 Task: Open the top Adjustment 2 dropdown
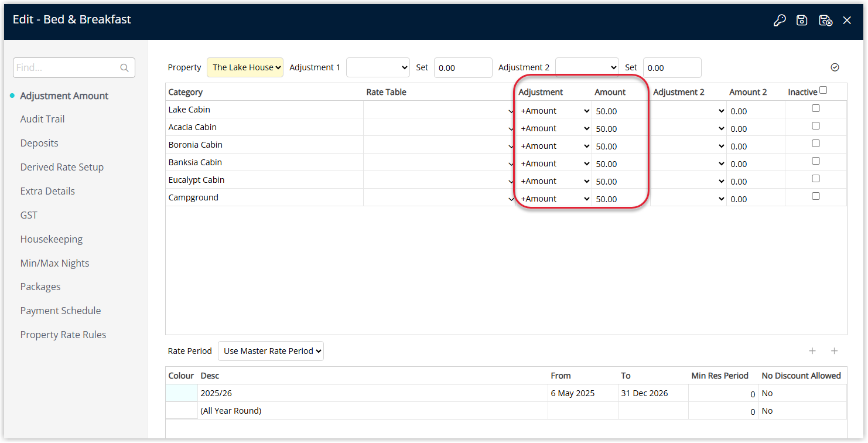(x=587, y=67)
